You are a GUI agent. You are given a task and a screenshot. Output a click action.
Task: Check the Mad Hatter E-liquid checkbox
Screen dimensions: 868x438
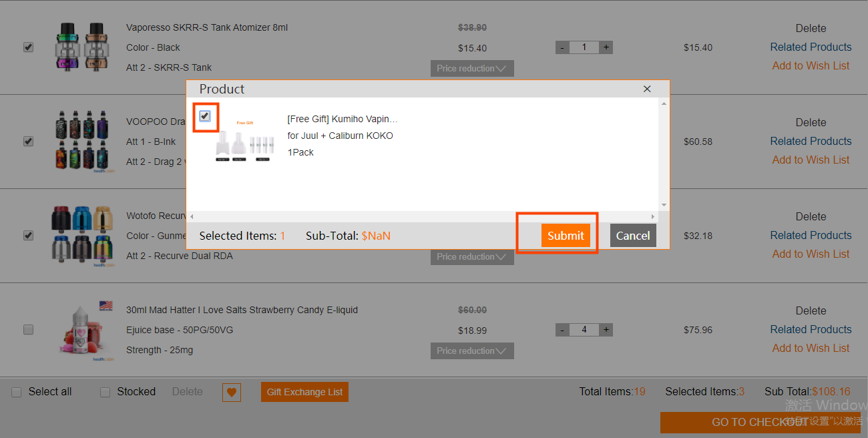click(x=28, y=330)
